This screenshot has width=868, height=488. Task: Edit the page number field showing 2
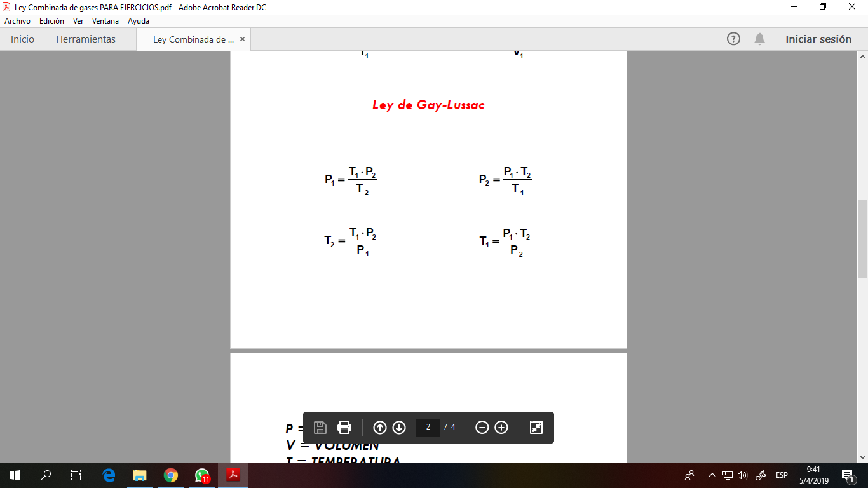[428, 427]
